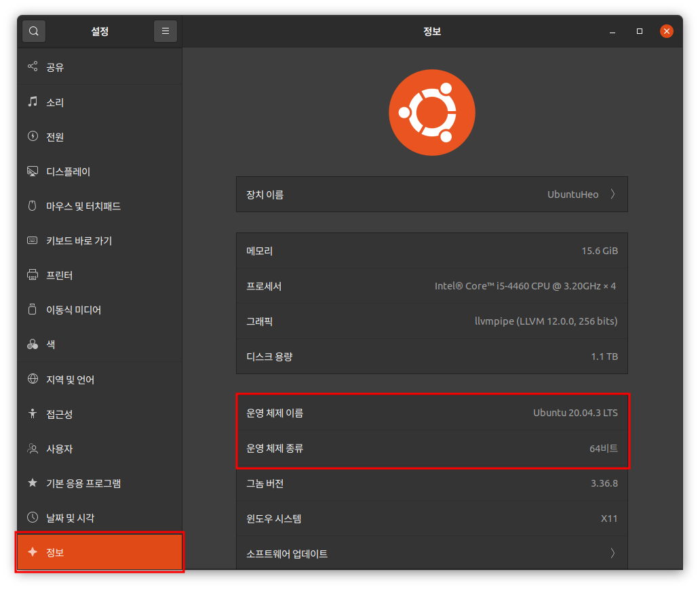This screenshot has height=589, width=700.
Task: Click the llvmpipe graphics value
Action: coord(546,321)
